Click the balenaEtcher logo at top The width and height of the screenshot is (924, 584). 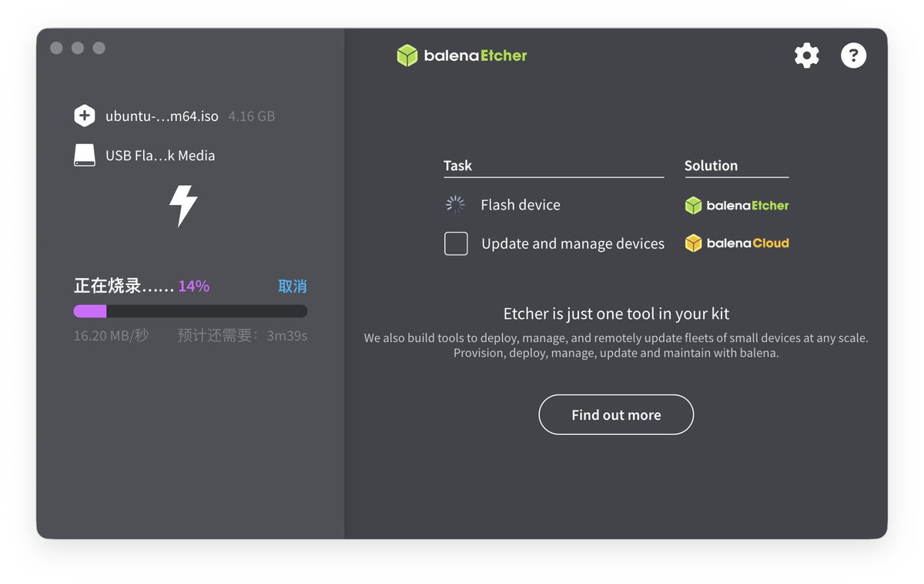pos(462,55)
